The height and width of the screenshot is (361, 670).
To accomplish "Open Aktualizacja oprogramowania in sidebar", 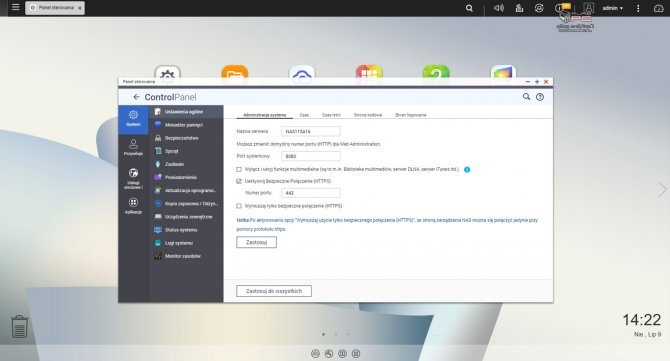I will [186, 191].
